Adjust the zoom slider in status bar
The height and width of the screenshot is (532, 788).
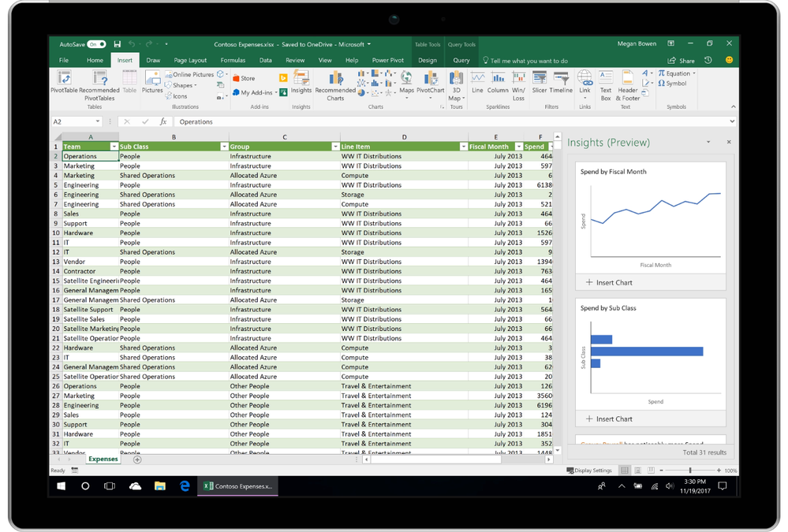690,471
